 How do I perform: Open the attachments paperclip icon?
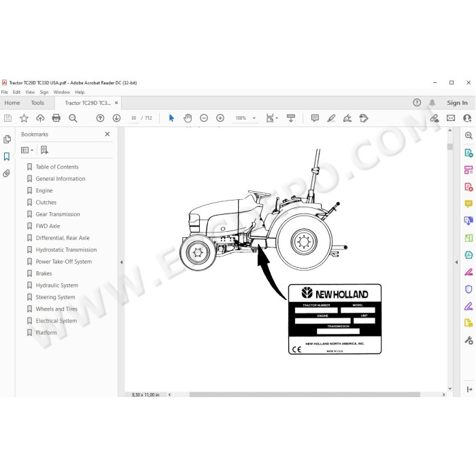point(6,173)
